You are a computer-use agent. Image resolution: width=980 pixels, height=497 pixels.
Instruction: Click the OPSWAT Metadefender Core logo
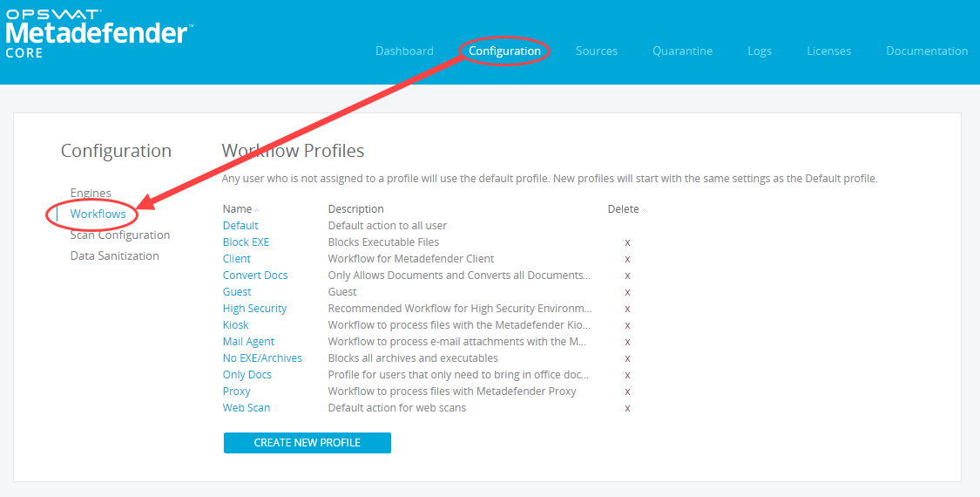click(x=99, y=35)
